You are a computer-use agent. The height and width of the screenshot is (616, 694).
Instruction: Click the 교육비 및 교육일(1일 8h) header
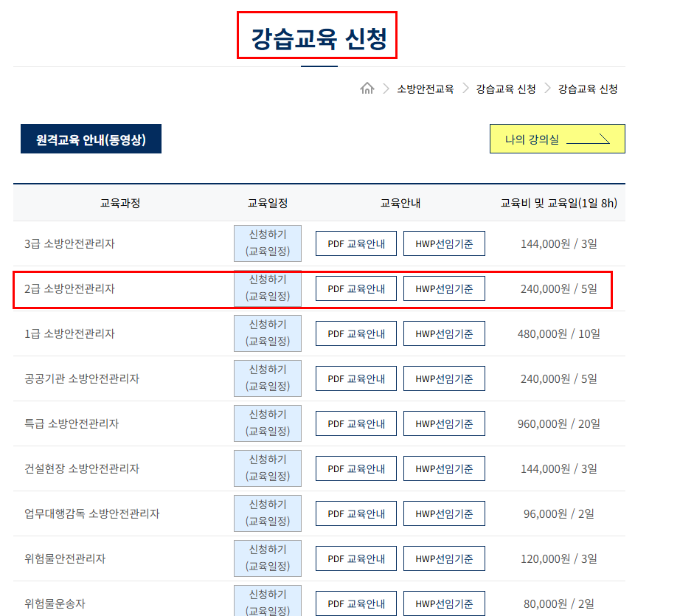pyautogui.click(x=558, y=203)
